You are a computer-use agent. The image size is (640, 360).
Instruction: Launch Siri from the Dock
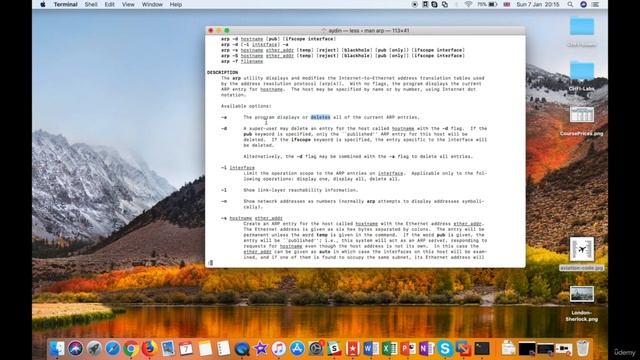[x=76, y=349]
